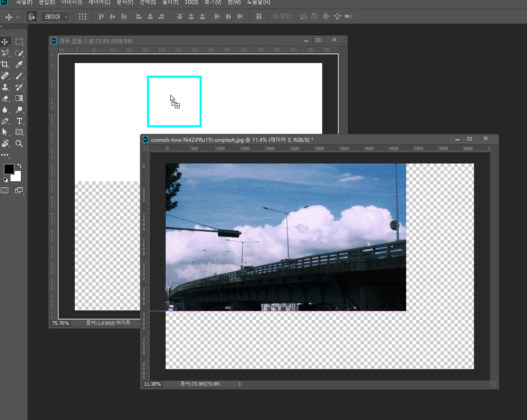Select the Eraser tool

(x=5, y=98)
